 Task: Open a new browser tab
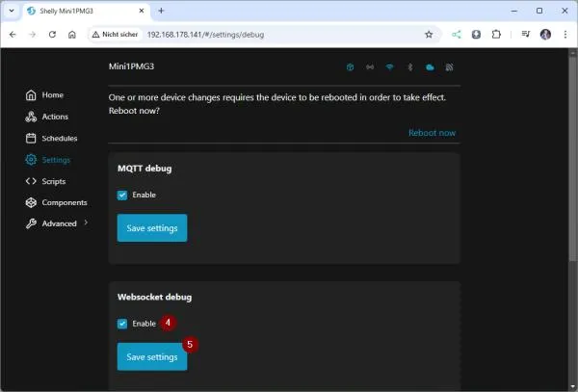coord(161,11)
